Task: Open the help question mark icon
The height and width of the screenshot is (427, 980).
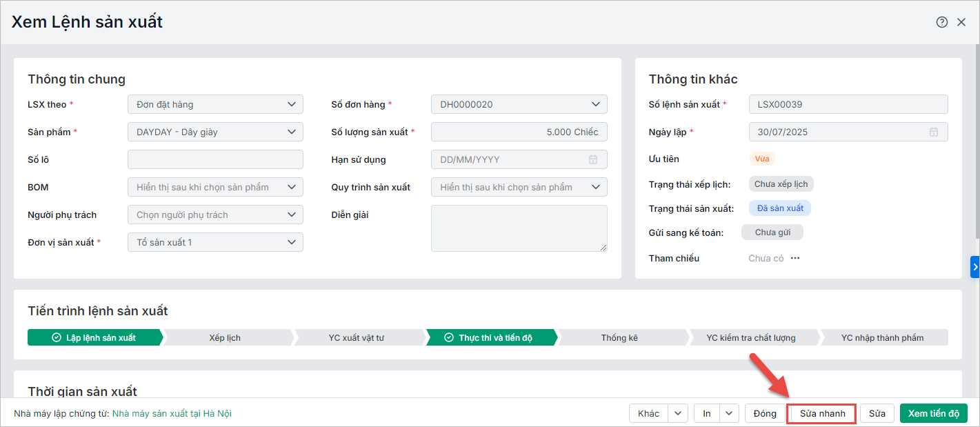Action: (941, 22)
